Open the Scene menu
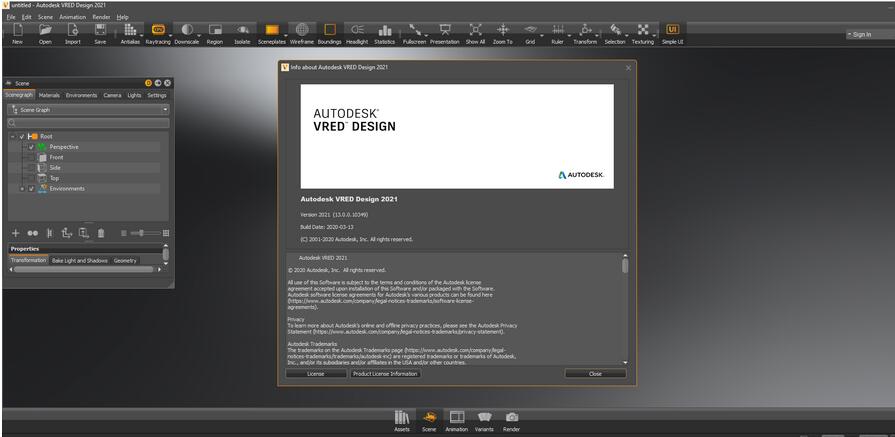The image size is (895, 437). point(45,17)
